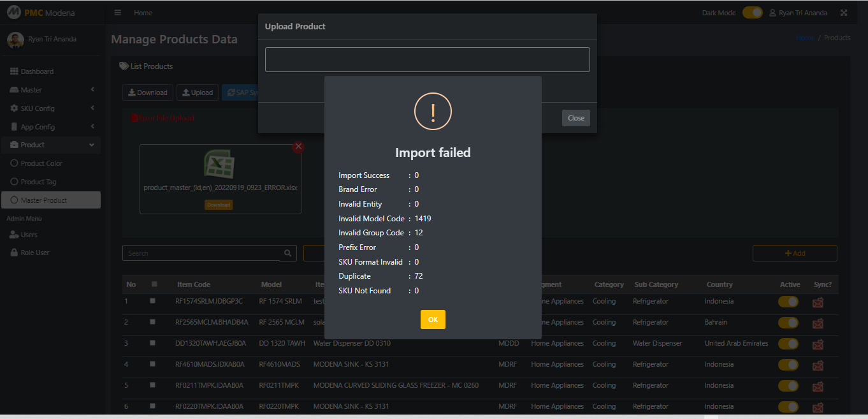Check the checkbox for row 3
This screenshot has width=868, height=419.
pyautogui.click(x=152, y=343)
